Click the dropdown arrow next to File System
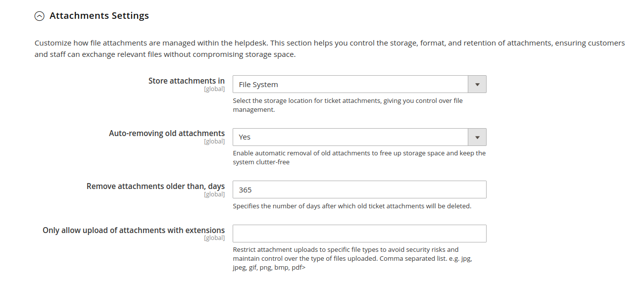The width and height of the screenshot is (644, 285). (x=477, y=84)
